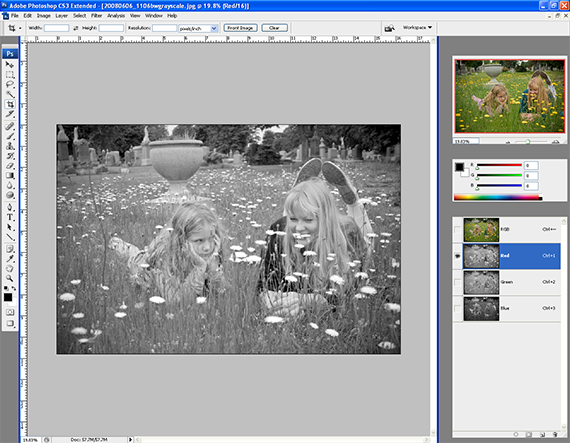Show the Green channel

click(457, 282)
